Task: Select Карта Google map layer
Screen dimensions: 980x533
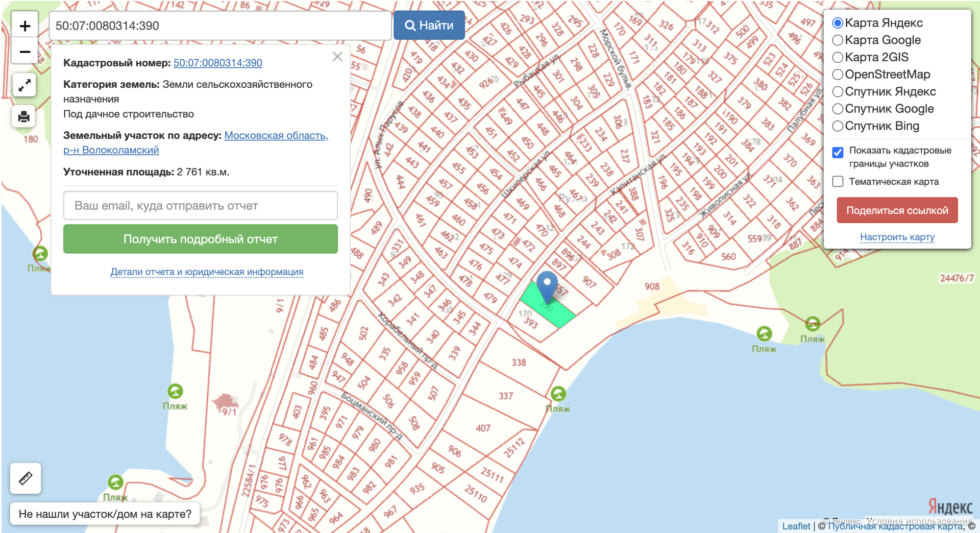Action: [838, 40]
